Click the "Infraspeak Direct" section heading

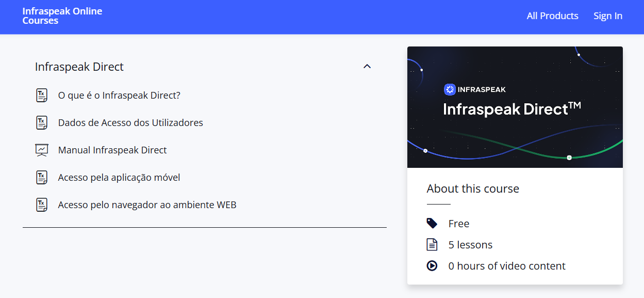tap(79, 67)
